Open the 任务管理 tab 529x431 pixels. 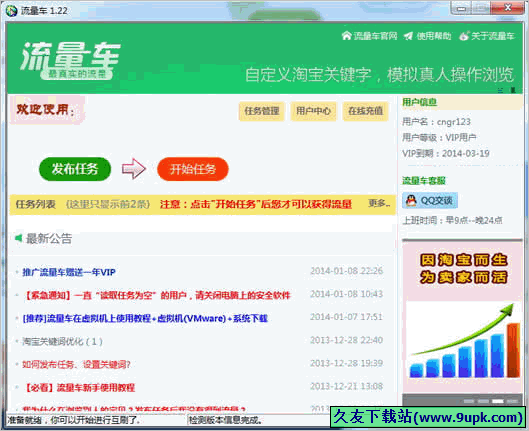262,111
